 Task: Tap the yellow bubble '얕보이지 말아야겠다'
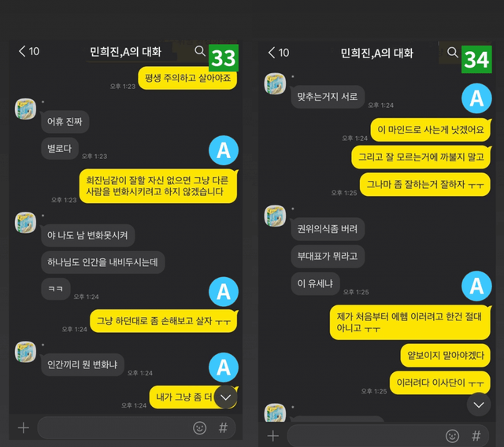pos(445,356)
